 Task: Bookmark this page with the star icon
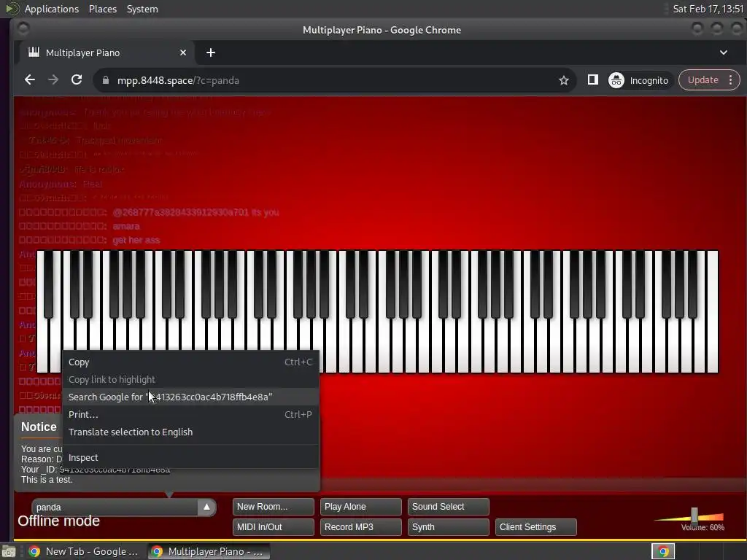coord(564,80)
